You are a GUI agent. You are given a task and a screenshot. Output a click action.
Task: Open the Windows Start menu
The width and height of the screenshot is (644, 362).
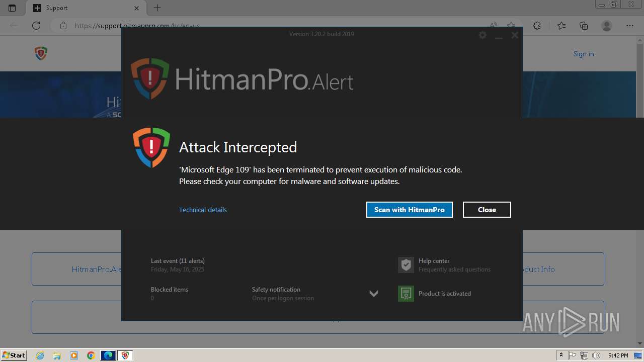point(14,355)
